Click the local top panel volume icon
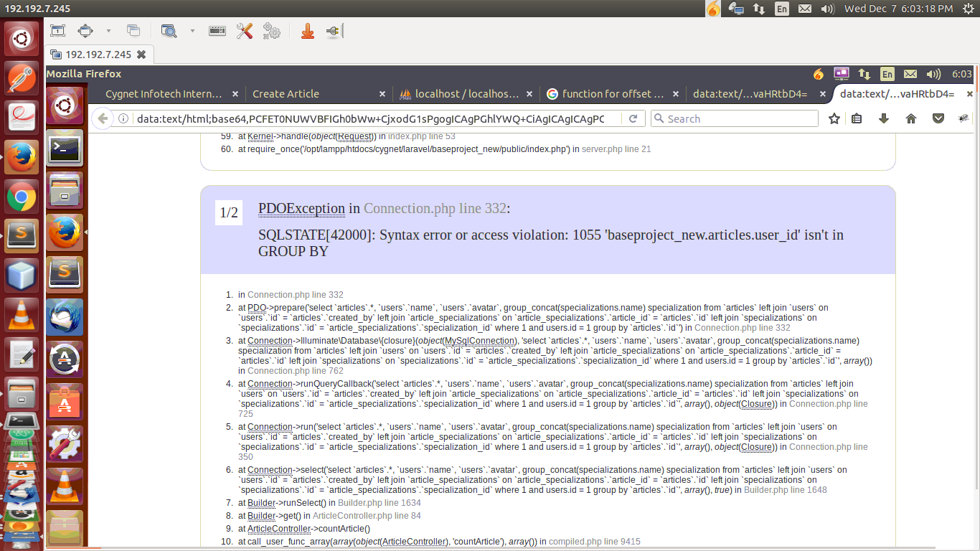The width and height of the screenshot is (980, 551). (x=827, y=9)
